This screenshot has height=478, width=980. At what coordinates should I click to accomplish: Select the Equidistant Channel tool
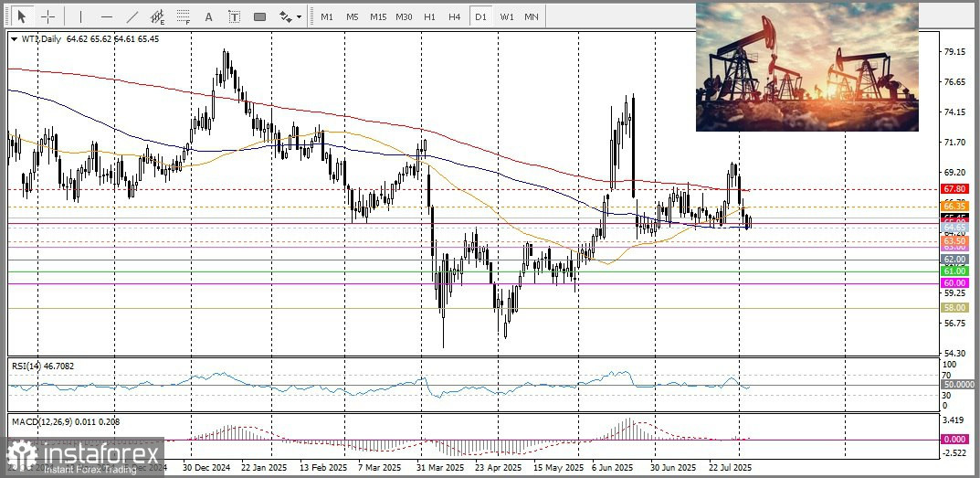point(157,16)
